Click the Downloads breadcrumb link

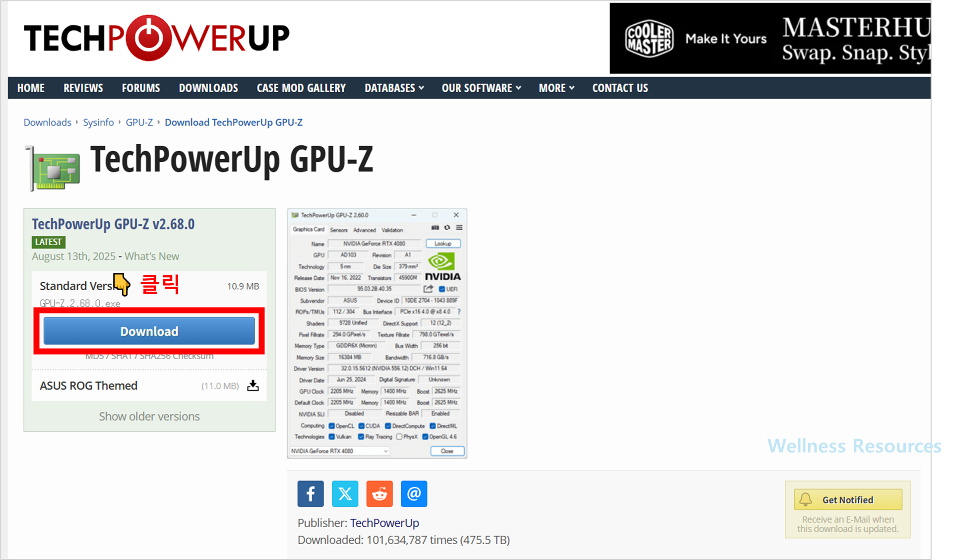(48, 123)
